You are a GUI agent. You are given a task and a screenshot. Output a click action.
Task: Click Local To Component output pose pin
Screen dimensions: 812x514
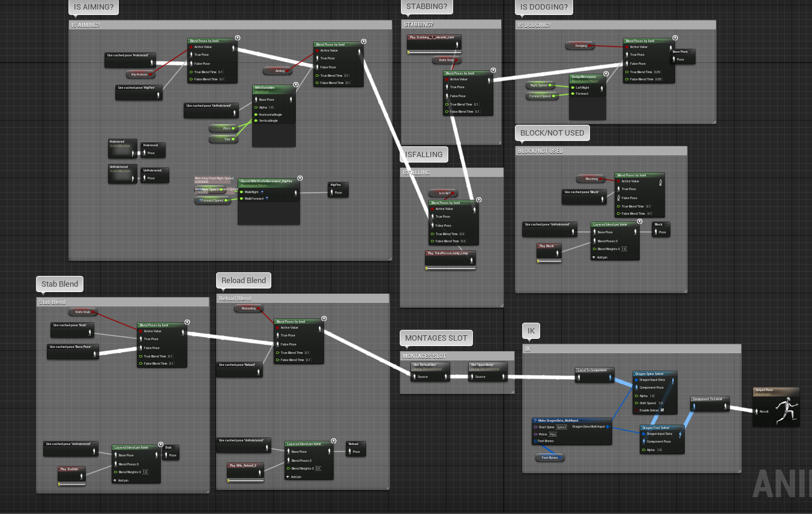(610, 378)
